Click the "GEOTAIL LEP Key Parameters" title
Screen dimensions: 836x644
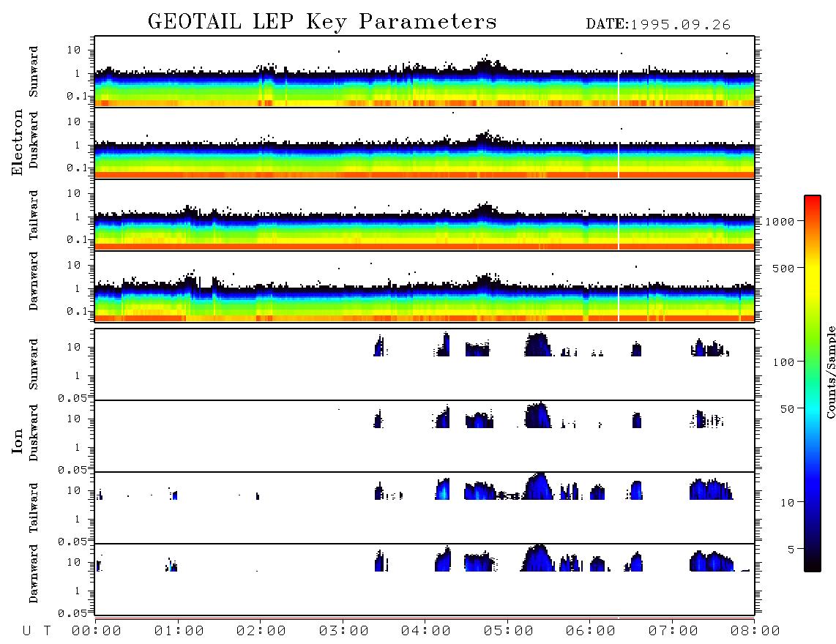pyautogui.click(x=322, y=22)
